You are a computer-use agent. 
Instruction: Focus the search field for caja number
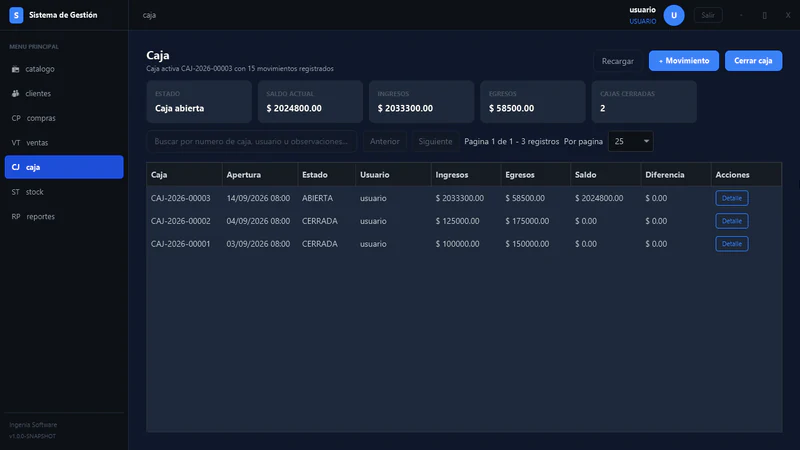point(252,141)
